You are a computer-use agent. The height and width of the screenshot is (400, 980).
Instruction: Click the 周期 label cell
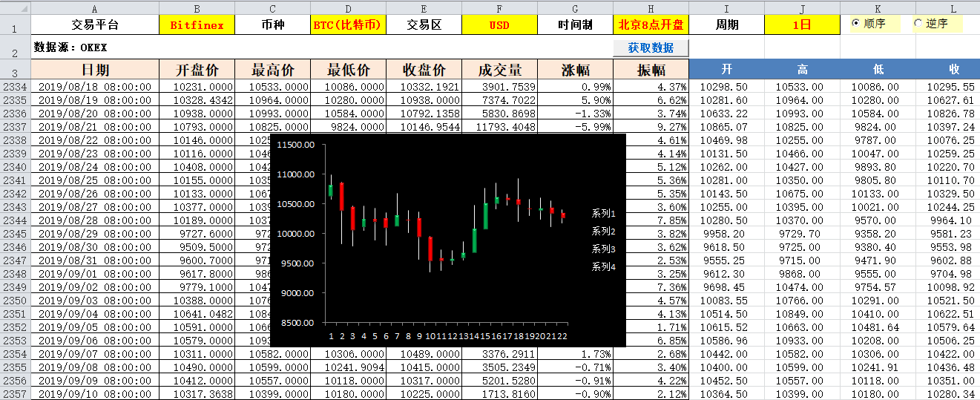pyautogui.click(x=726, y=24)
